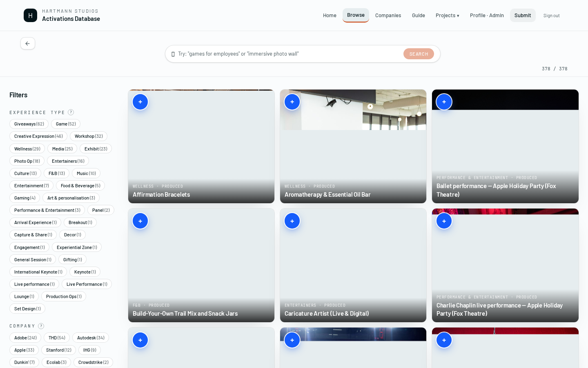Click the Sign out link
The image size is (588, 368).
[x=551, y=16]
